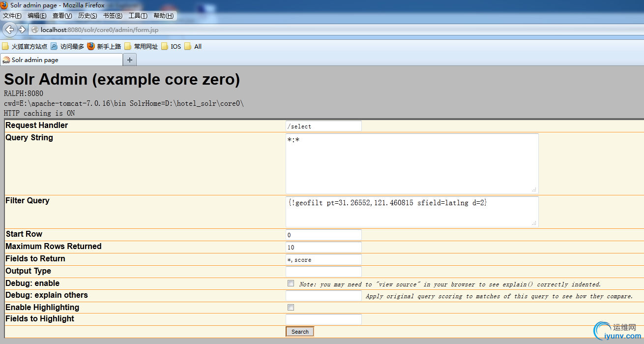Screen dimensions: 644x344
Task: Click the HTTP caching is ON text
Action: click(x=39, y=113)
